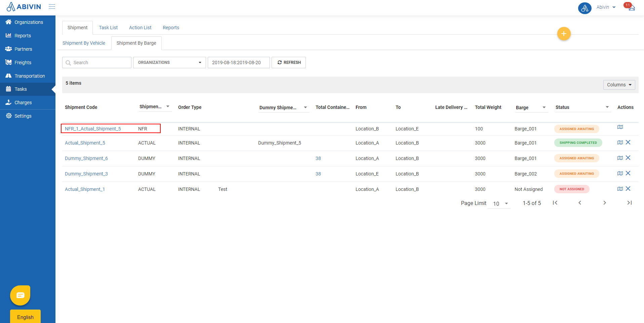The image size is (644, 323).
Task: Open the Status column filter dropdown
Action: (x=583, y=108)
